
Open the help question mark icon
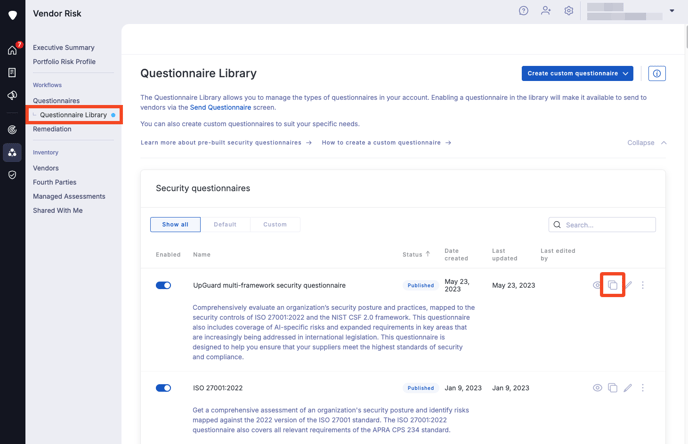click(x=523, y=11)
